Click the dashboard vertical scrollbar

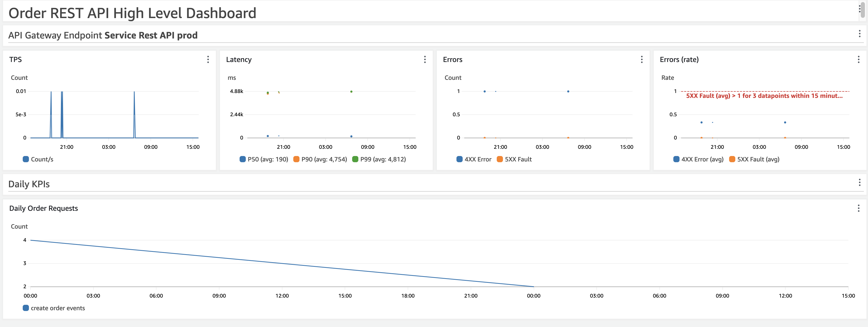863,10
